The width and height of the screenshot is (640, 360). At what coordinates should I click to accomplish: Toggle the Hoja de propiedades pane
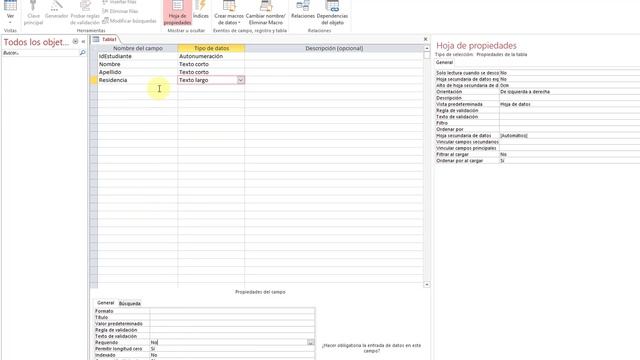178,13
